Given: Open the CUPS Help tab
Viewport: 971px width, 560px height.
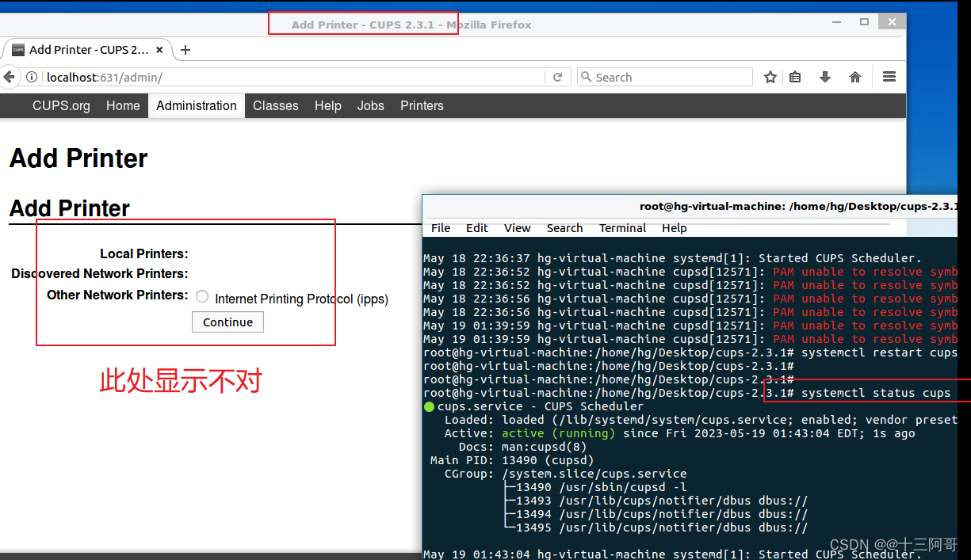Looking at the screenshot, I should coord(327,105).
